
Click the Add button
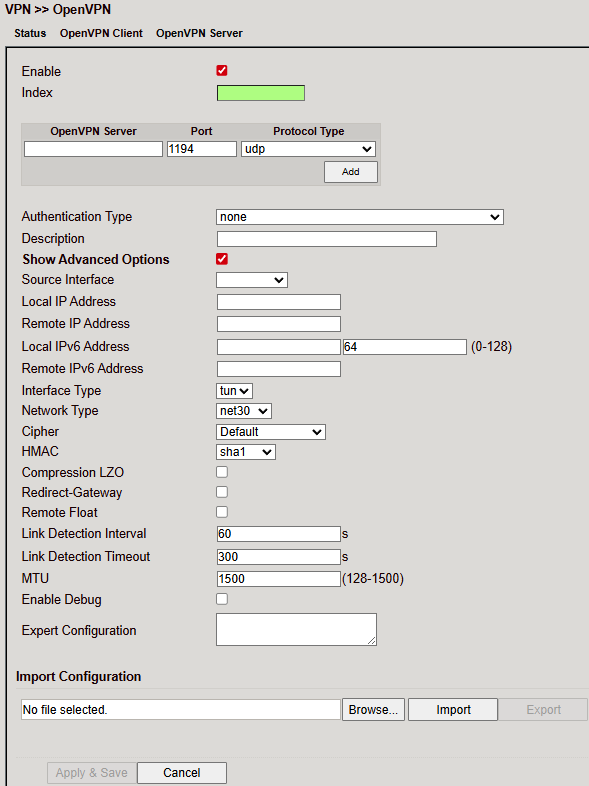point(351,172)
